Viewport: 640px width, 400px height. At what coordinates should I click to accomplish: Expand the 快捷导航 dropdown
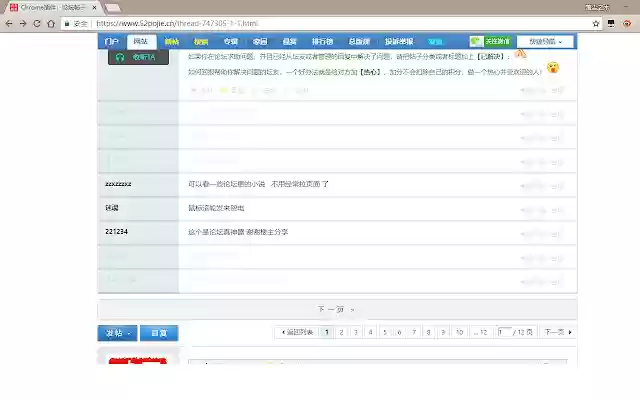pos(545,42)
